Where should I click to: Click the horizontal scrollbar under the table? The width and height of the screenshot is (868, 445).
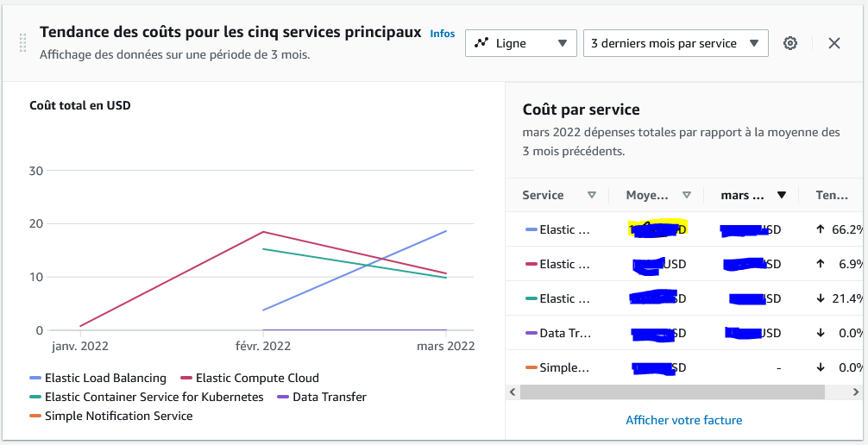click(673, 392)
